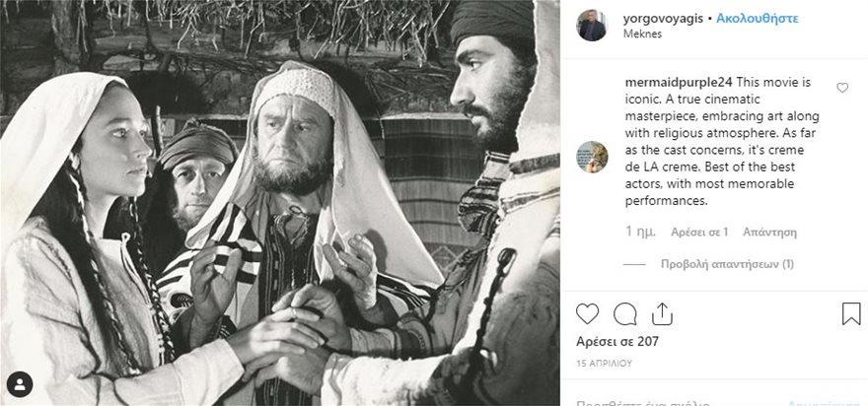This screenshot has height=406, width=868.
Task: Click the comment timestamp 1 ημ.
Action: pos(641,233)
